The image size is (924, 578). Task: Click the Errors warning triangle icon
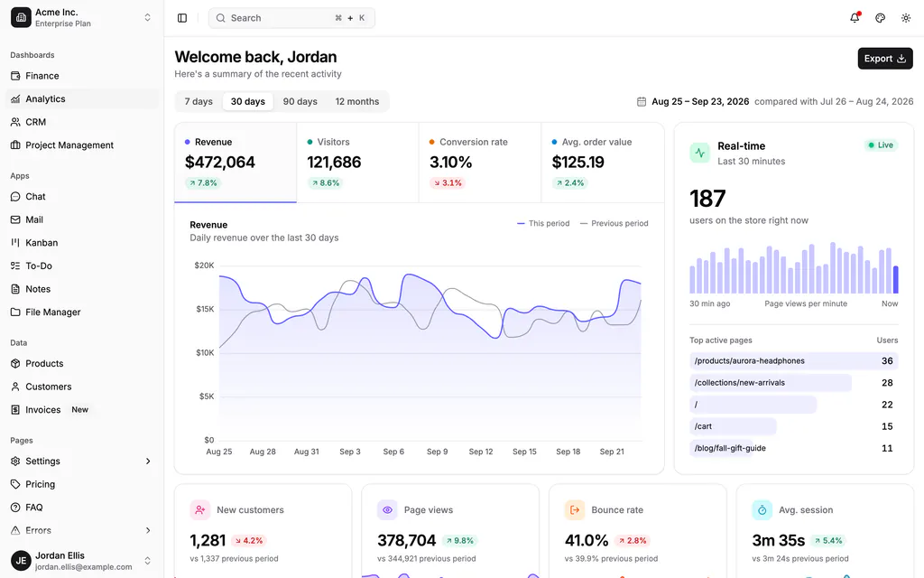click(x=15, y=530)
